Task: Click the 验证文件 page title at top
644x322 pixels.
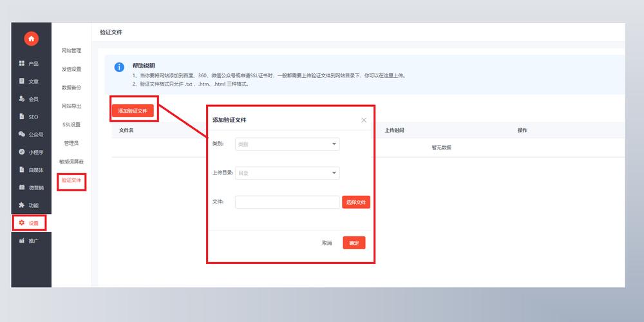Action: click(111, 32)
